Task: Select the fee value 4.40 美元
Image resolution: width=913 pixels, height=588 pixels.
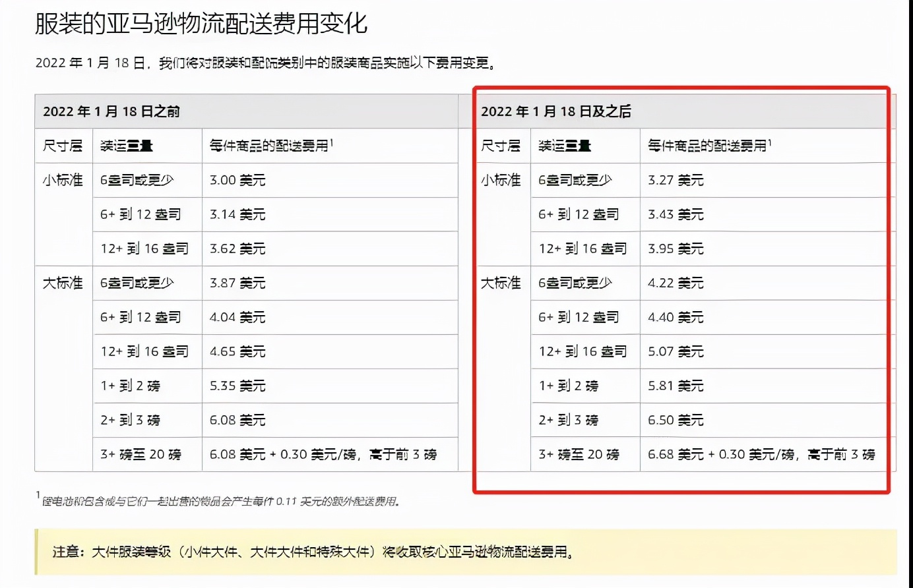Action: [676, 317]
